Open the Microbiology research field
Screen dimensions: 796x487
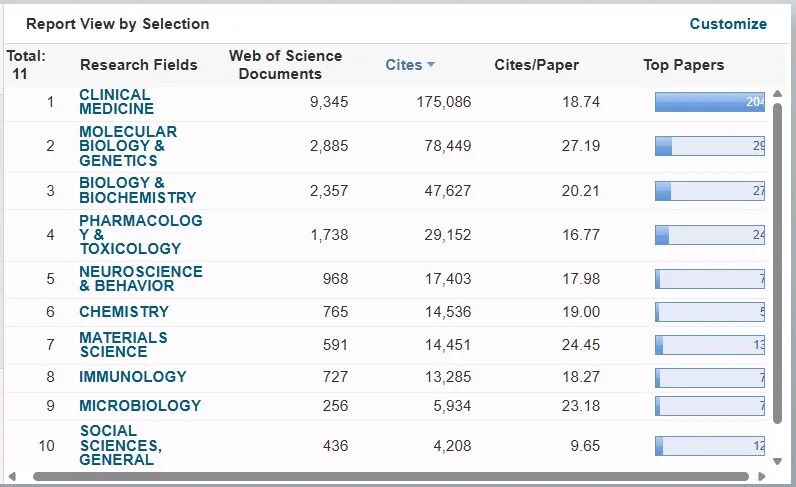pyautogui.click(x=140, y=406)
